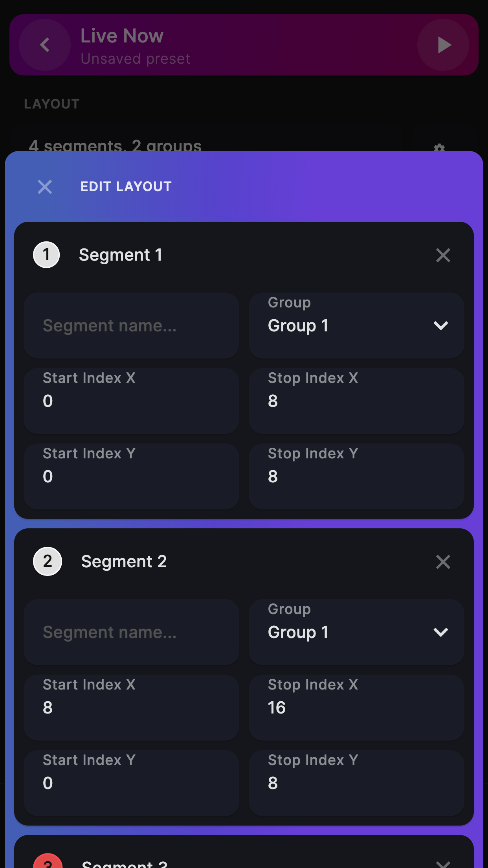Select Segment 1 Stop Index Y field
The height and width of the screenshot is (868, 488).
[x=356, y=476]
